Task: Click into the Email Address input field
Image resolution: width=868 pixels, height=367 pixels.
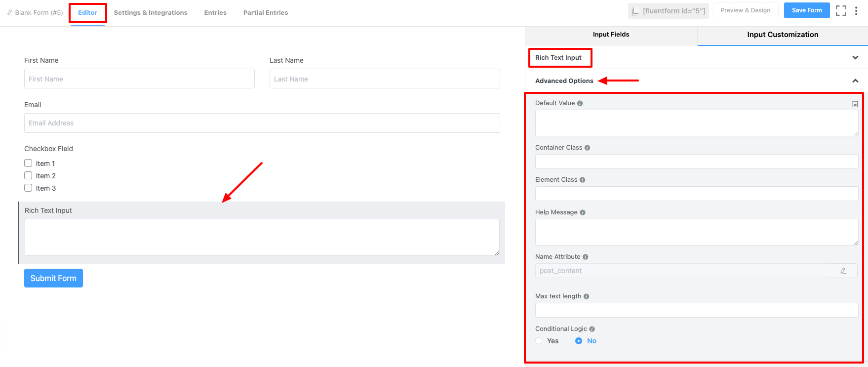Action: tap(262, 123)
